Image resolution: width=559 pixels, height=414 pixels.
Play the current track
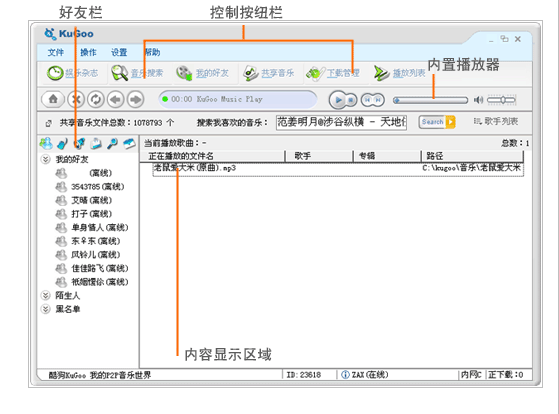[338, 100]
